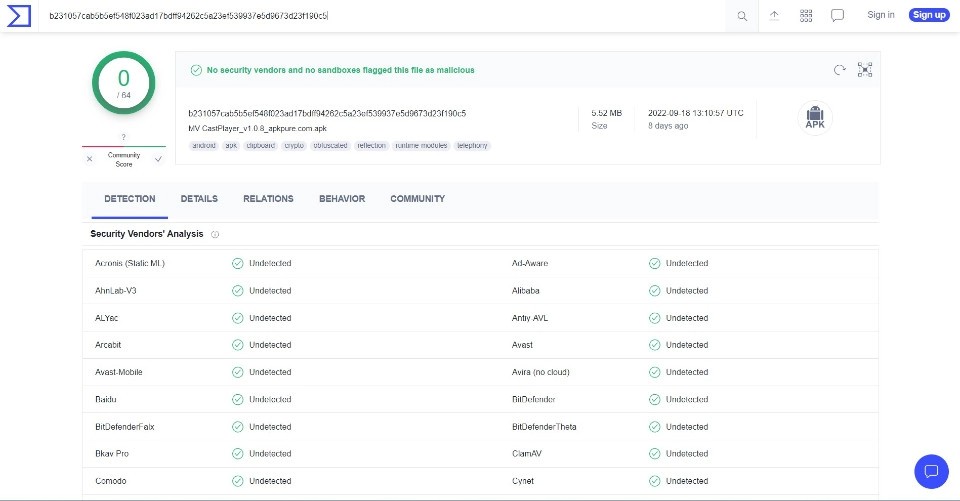Screen dimensions: 960x501
Task: Click the APK file type icon
Action: pos(815,118)
